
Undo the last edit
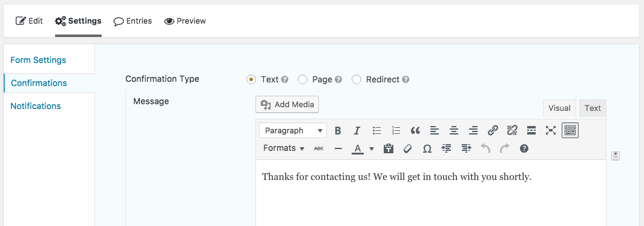(x=485, y=148)
